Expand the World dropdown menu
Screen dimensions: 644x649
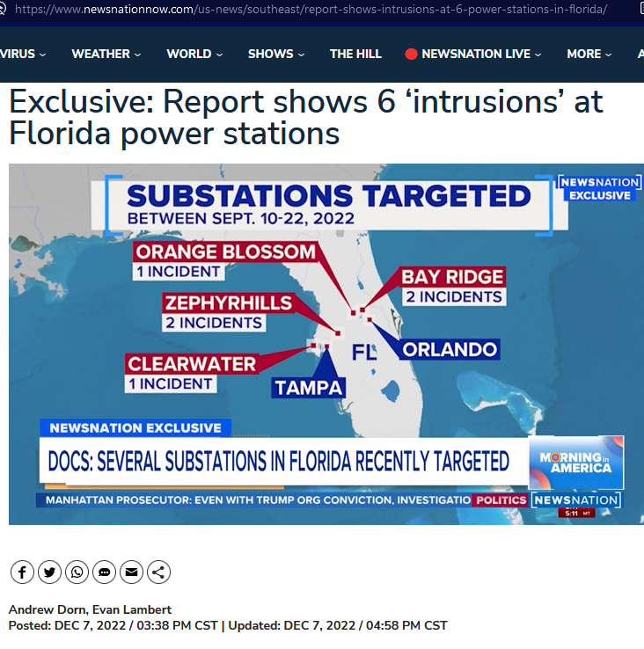[x=194, y=54]
